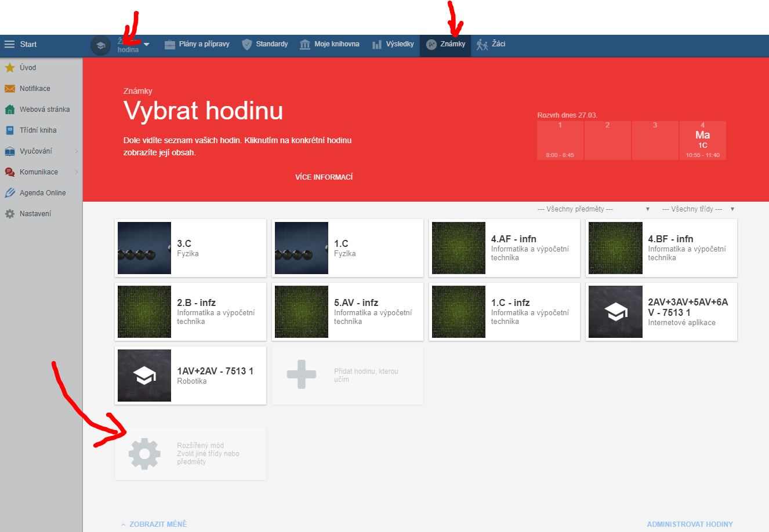Click the VÍCE INFORMACÍ link
The image size is (769, 532).
(324, 177)
